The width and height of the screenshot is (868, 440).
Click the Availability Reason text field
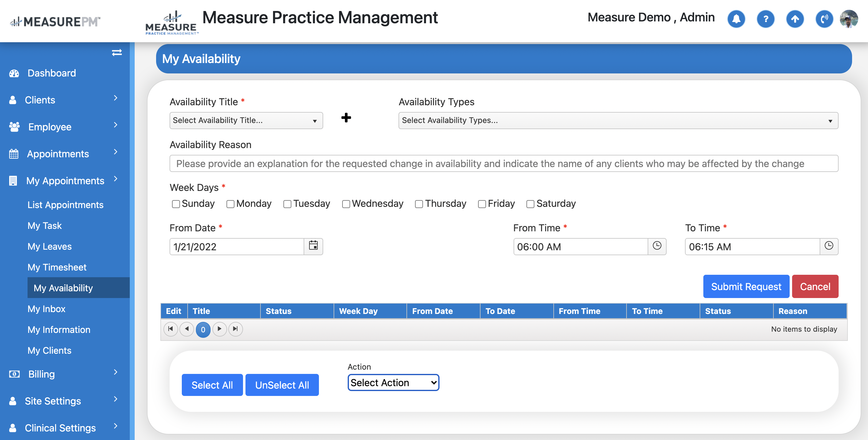point(503,164)
